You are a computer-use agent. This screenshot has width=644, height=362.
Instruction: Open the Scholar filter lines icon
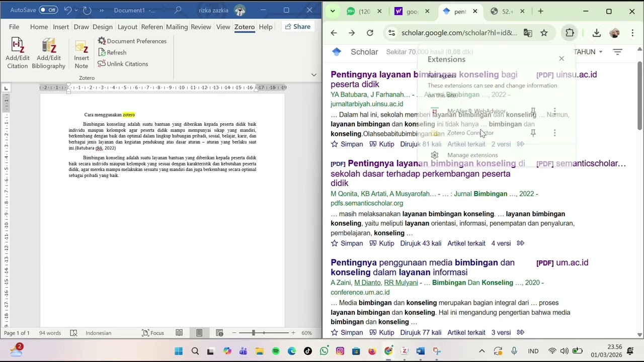pos(618,52)
